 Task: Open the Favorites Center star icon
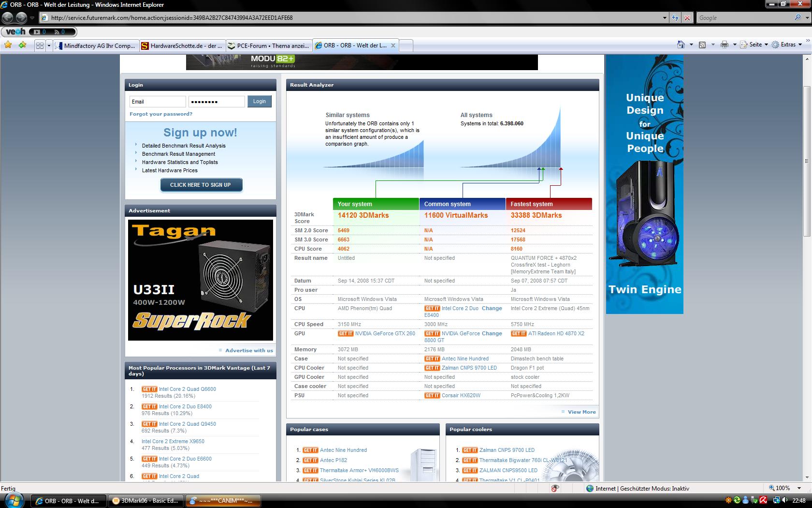point(8,45)
